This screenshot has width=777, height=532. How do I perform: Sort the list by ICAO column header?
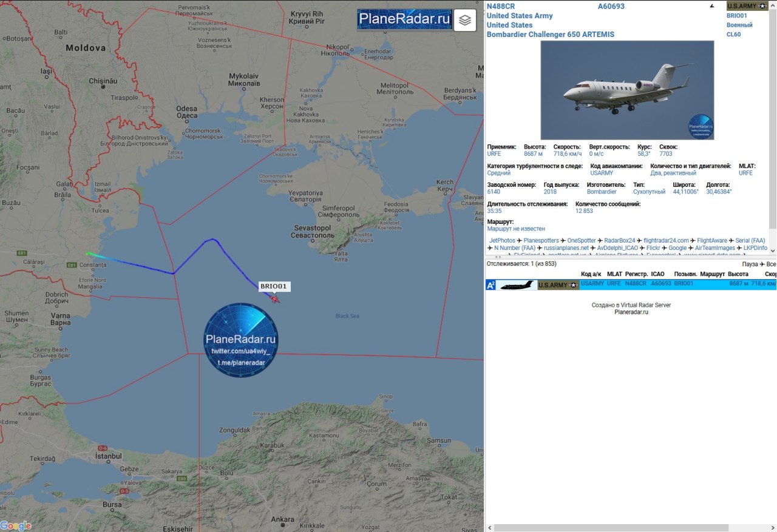657,274
